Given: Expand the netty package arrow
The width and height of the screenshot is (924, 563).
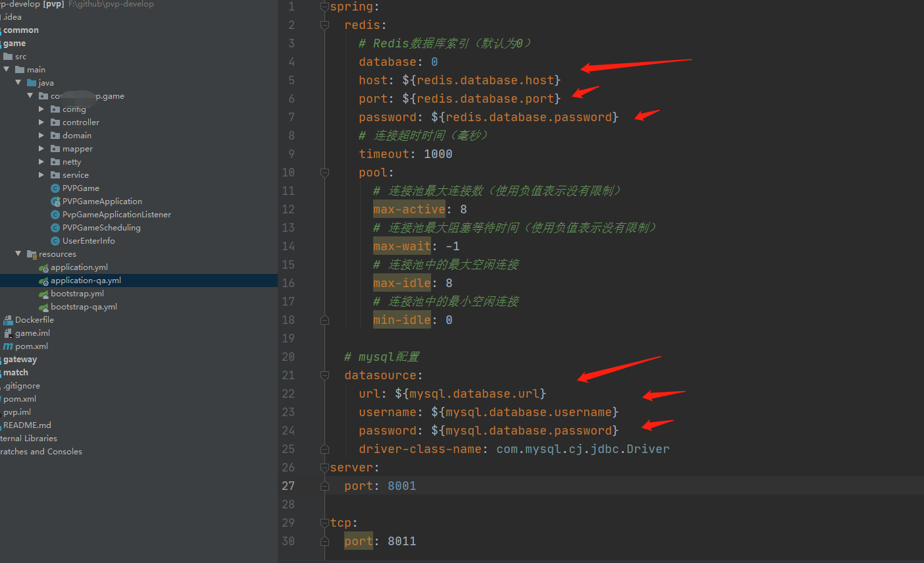Looking at the screenshot, I should (x=41, y=162).
